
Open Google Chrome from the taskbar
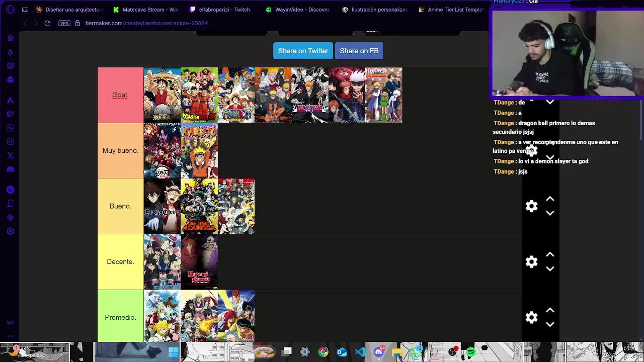coord(324,352)
